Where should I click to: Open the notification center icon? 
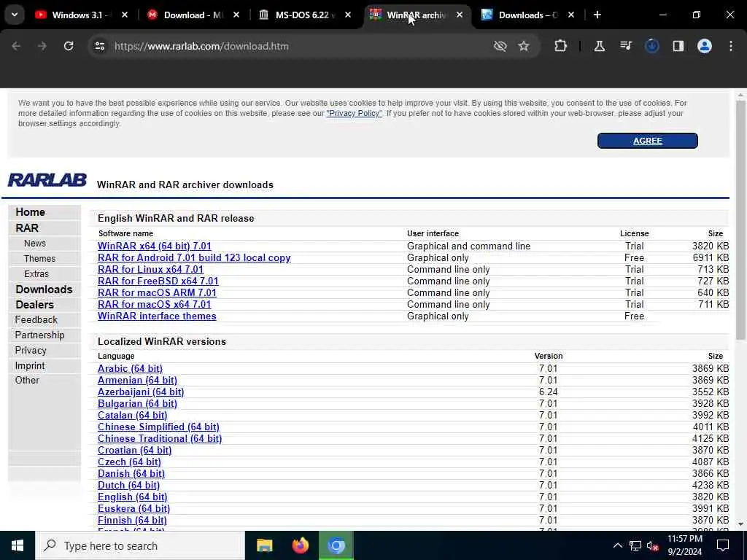pyautogui.click(x=723, y=545)
